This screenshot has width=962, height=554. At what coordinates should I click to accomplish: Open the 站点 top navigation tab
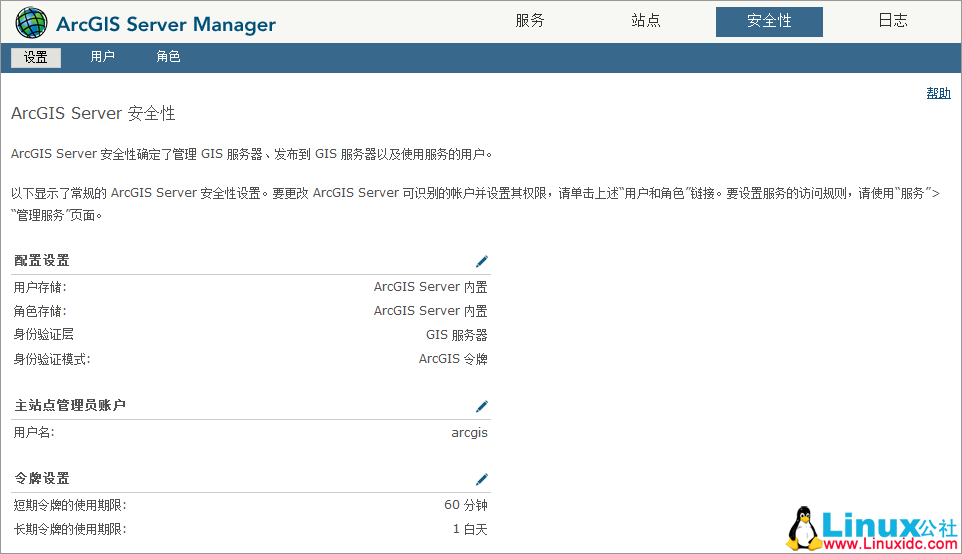[x=645, y=21]
